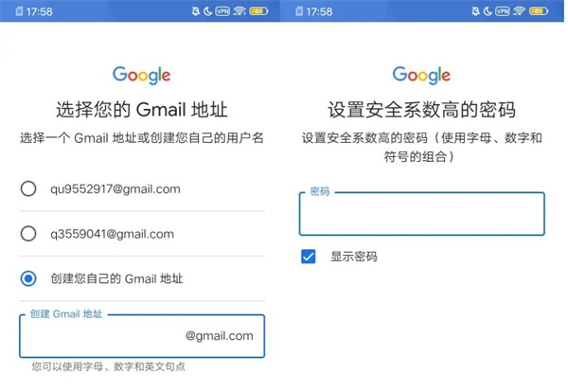568x392 pixels.
Task: Tap the muted bell icon above Gmail address screen
Action: point(196,11)
